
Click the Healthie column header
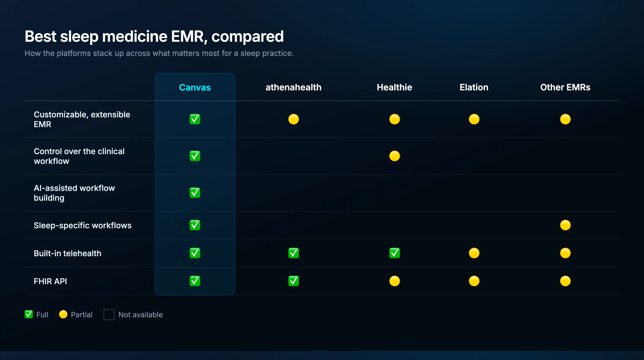coord(394,88)
